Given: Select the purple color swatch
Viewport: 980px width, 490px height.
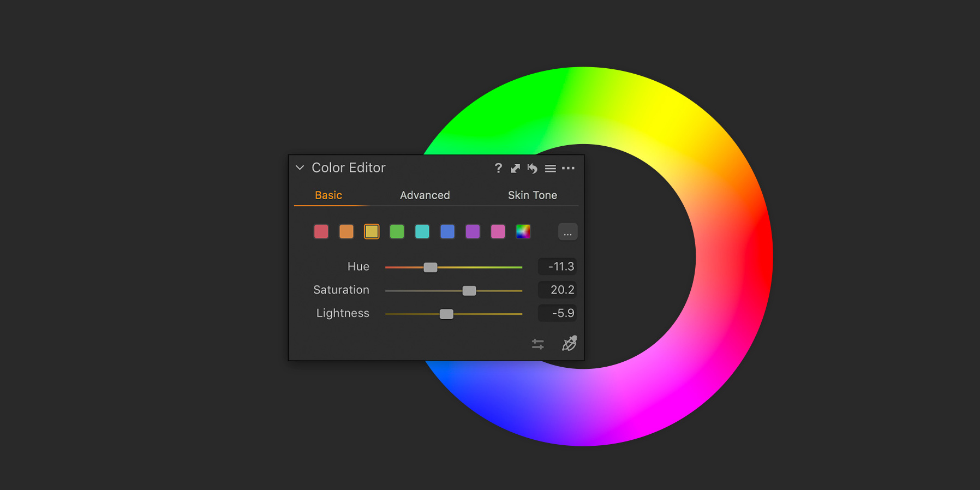Looking at the screenshot, I should point(473,231).
